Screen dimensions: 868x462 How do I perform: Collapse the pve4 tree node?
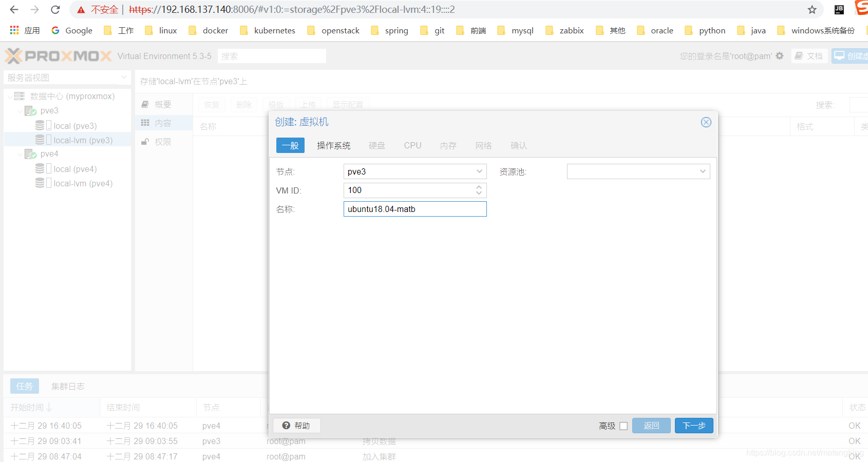tap(20, 153)
